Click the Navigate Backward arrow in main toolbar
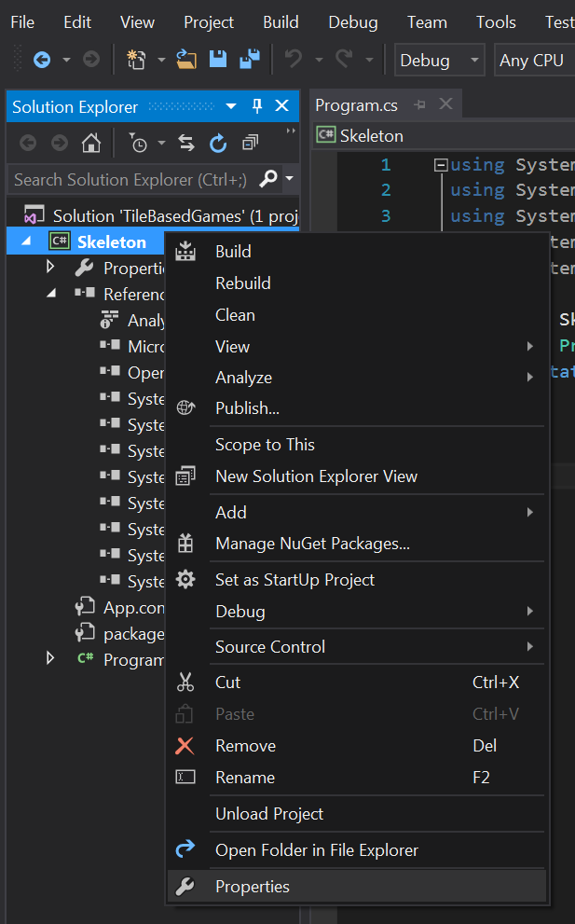 tap(42, 60)
